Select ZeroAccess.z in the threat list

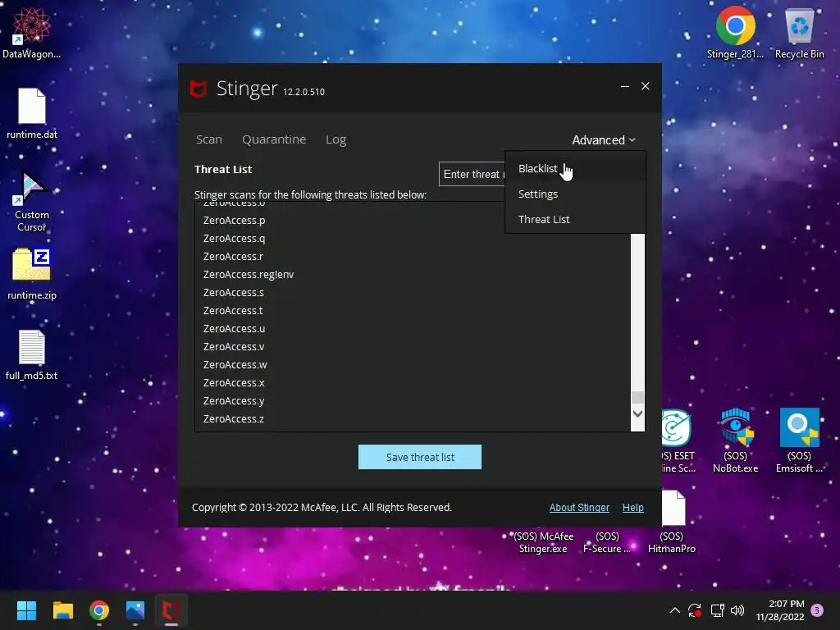coord(234,418)
